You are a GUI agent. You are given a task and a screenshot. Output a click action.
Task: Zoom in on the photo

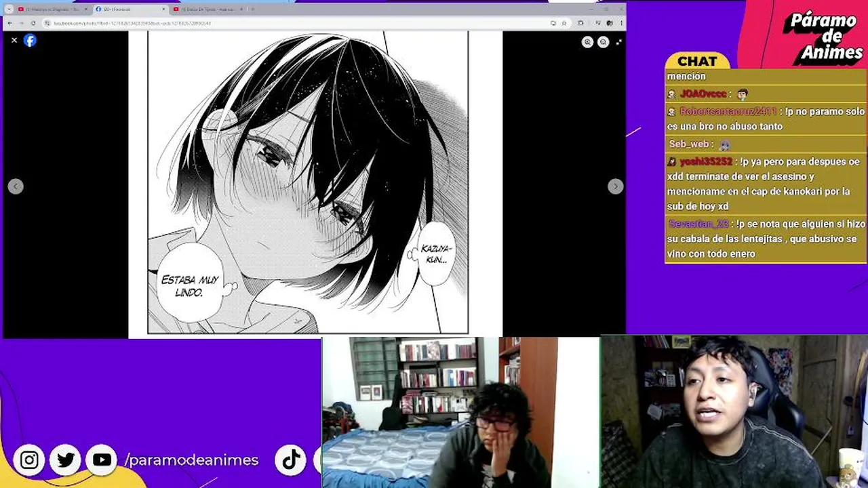[x=587, y=42]
